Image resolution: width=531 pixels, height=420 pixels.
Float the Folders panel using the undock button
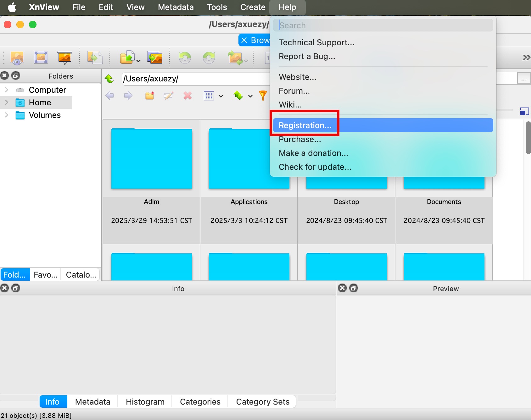point(16,76)
